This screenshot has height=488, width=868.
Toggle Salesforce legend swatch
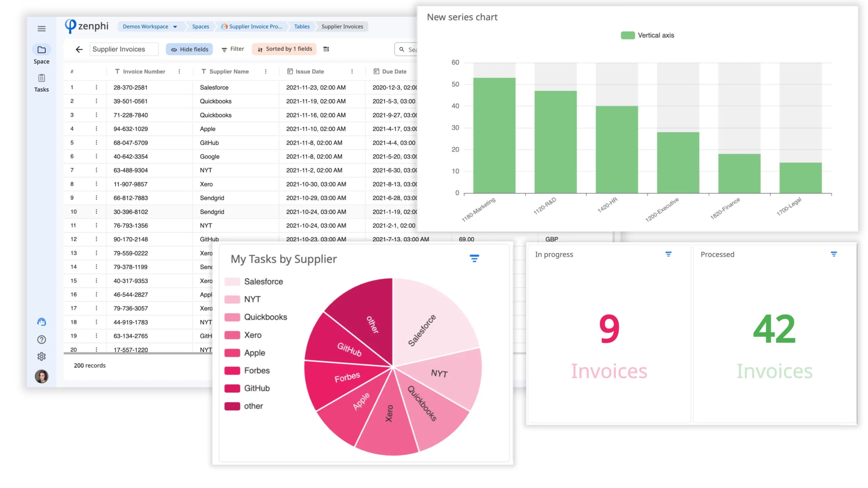click(232, 281)
